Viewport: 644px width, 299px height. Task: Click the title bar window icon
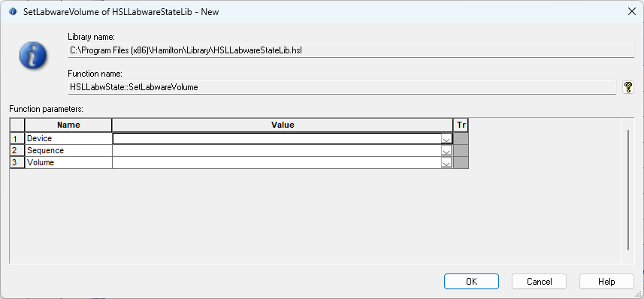tap(13, 11)
